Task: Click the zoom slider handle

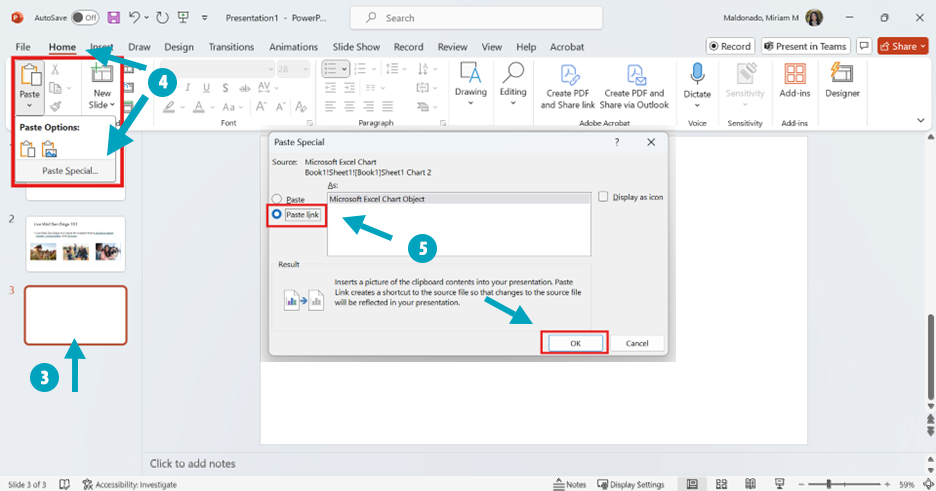Action: 829,484
